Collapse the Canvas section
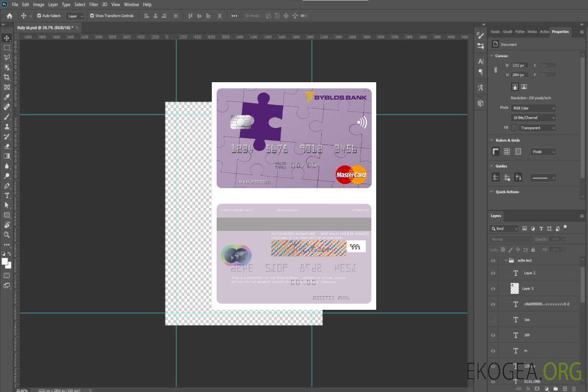The height and width of the screenshot is (392, 588). (492, 56)
